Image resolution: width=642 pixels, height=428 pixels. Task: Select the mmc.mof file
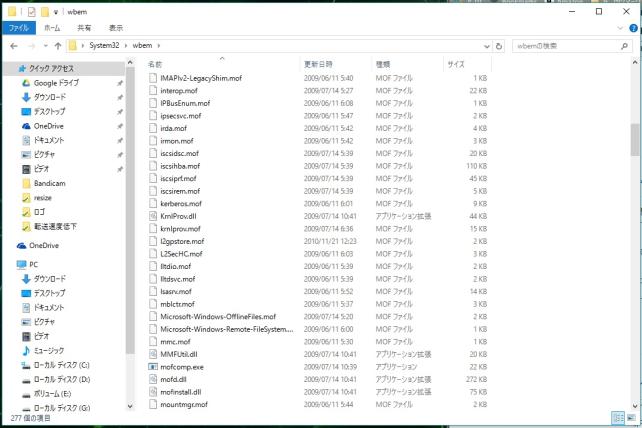pos(175,342)
